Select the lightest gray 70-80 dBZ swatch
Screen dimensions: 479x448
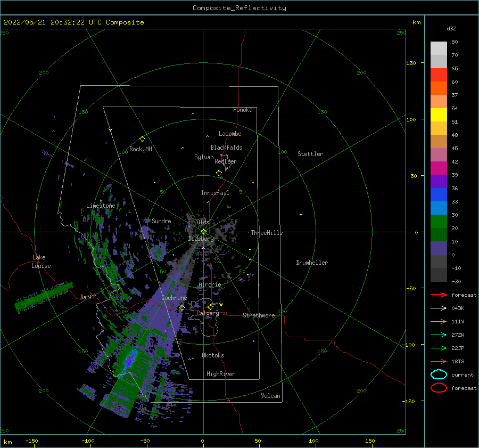point(439,48)
